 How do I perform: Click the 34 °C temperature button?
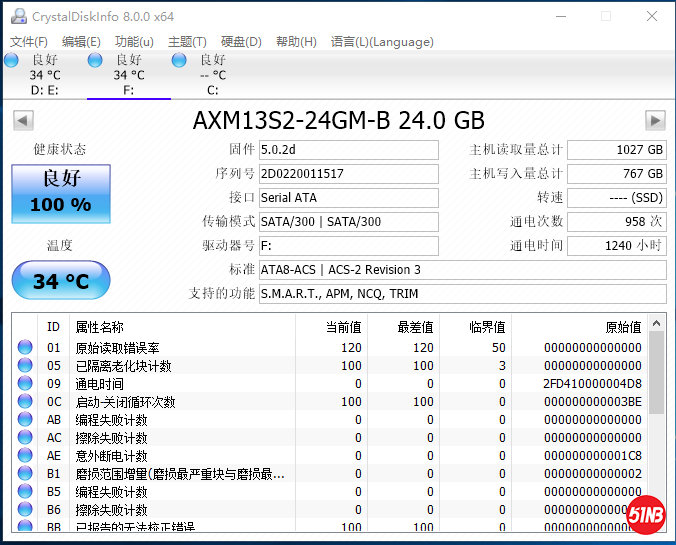pos(60,281)
